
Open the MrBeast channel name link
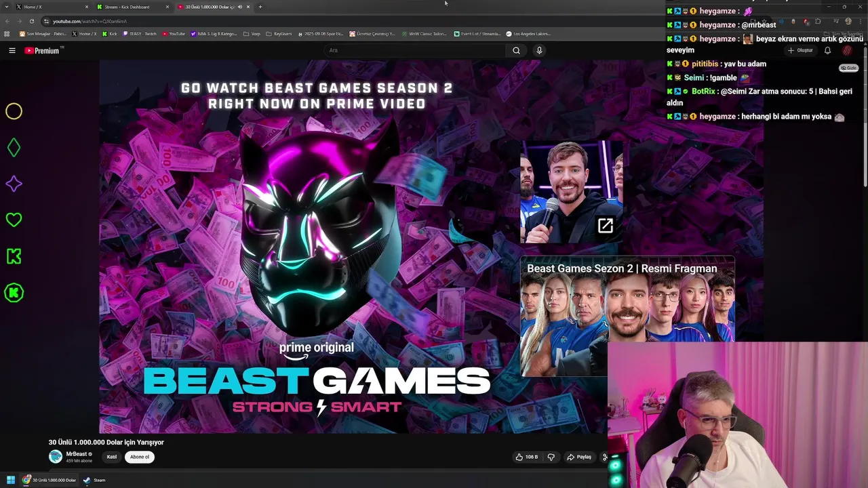point(77,454)
